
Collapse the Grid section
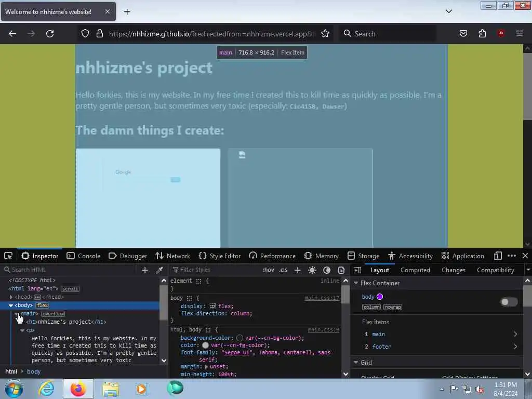tap(356, 362)
